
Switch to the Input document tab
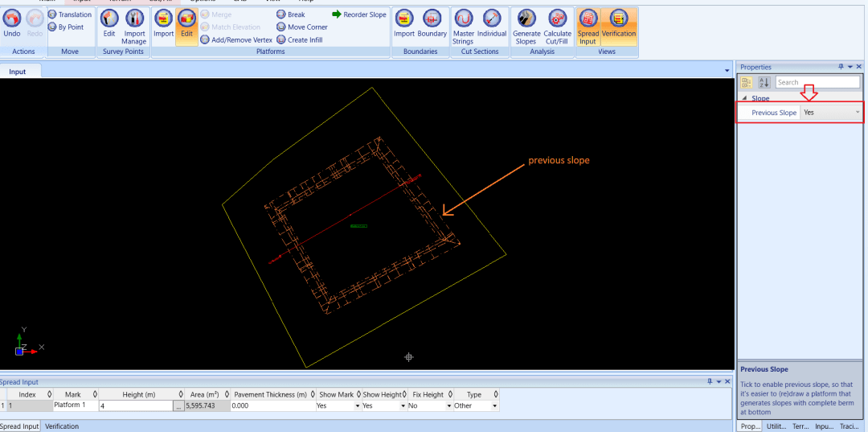pyautogui.click(x=17, y=72)
